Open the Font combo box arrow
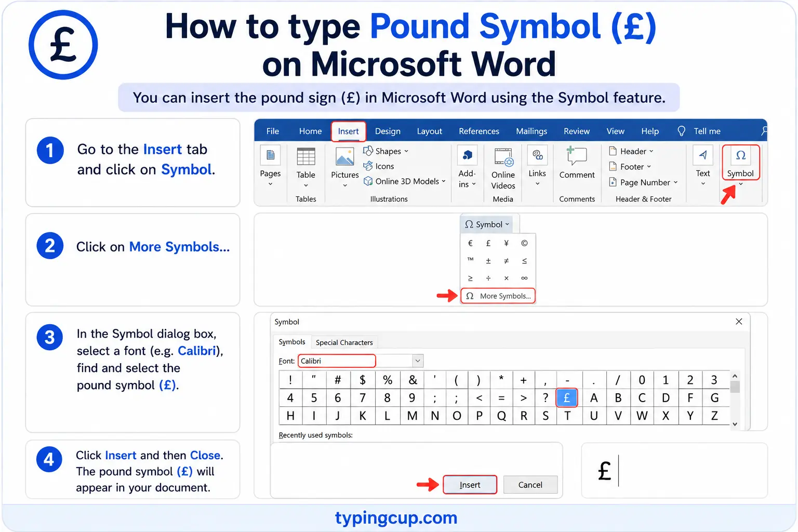 (418, 361)
